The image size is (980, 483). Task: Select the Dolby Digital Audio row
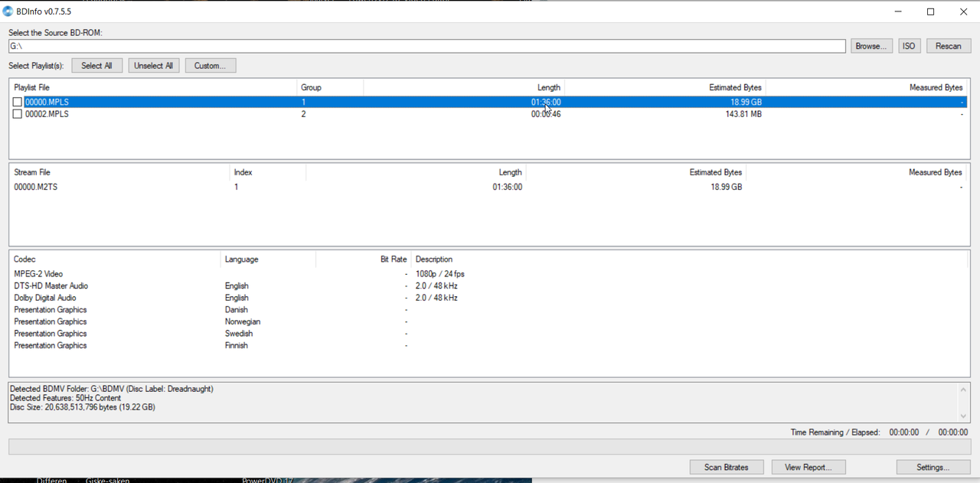click(x=488, y=298)
